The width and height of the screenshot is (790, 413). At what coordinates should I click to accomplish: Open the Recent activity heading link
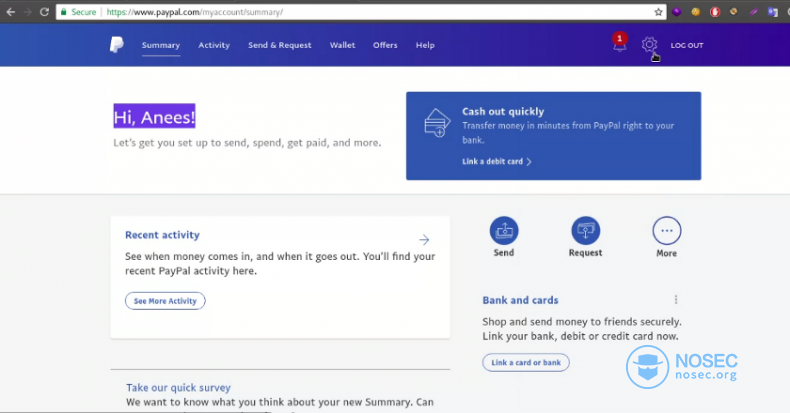162,235
